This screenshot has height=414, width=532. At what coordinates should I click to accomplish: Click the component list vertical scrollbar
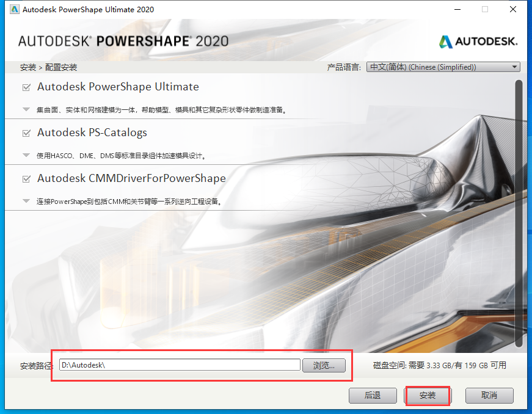click(x=519, y=214)
